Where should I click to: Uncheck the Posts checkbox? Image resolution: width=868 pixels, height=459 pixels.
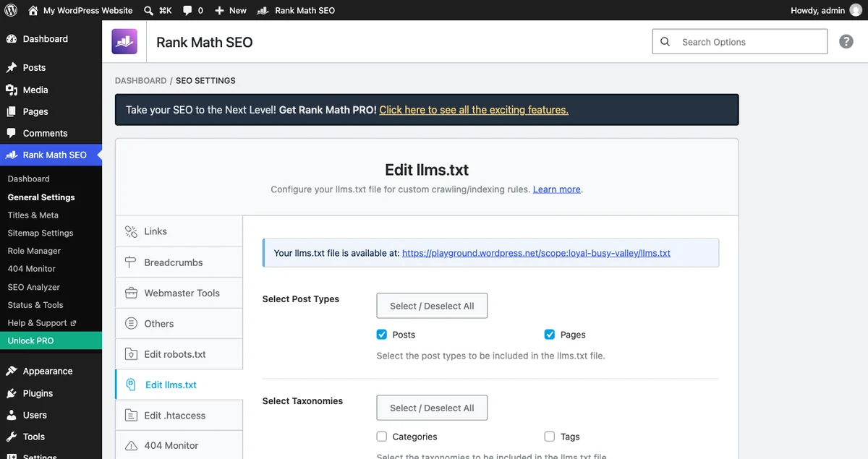click(x=382, y=335)
